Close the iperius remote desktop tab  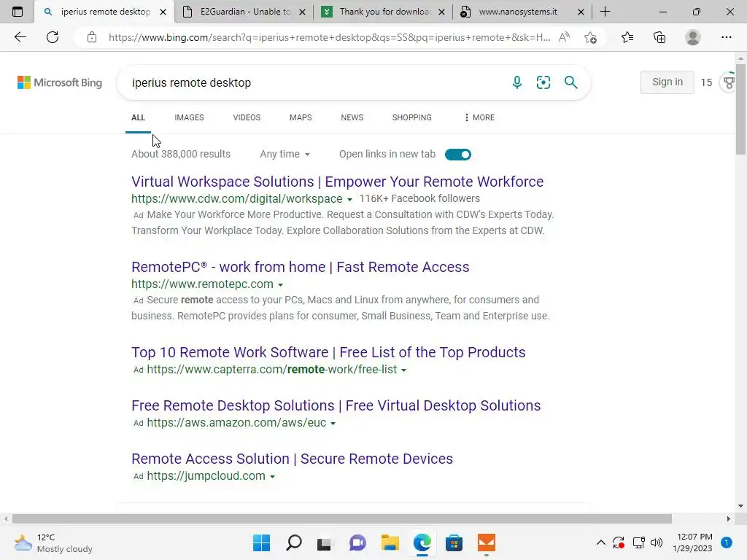[163, 12]
